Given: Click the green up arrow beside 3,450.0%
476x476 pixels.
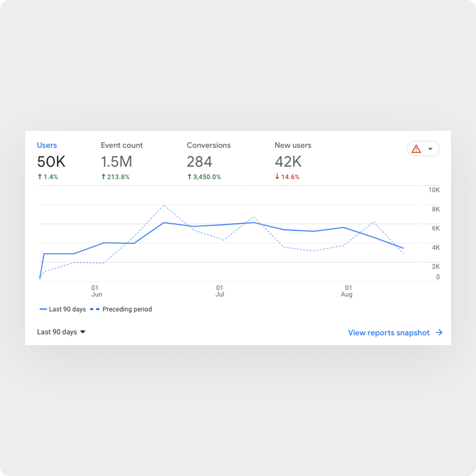Looking at the screenshot, I should click(x=189, y=177).
